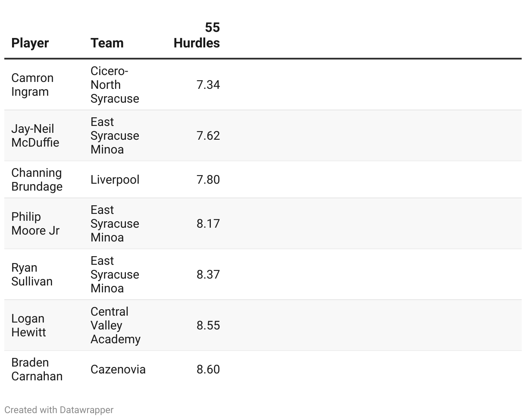
Task: Click the Central Valley Academy team cell
Action: 116,326
